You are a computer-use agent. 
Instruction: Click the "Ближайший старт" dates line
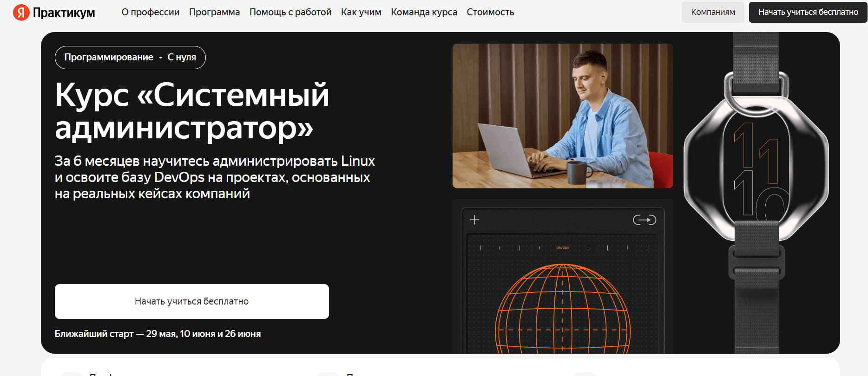coord(158,334)
